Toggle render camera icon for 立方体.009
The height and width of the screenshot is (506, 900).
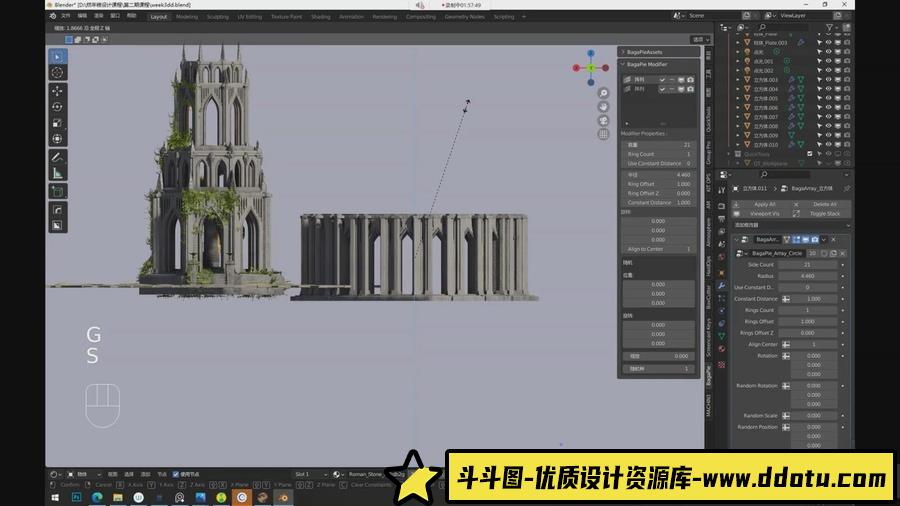tap(847, 135)
